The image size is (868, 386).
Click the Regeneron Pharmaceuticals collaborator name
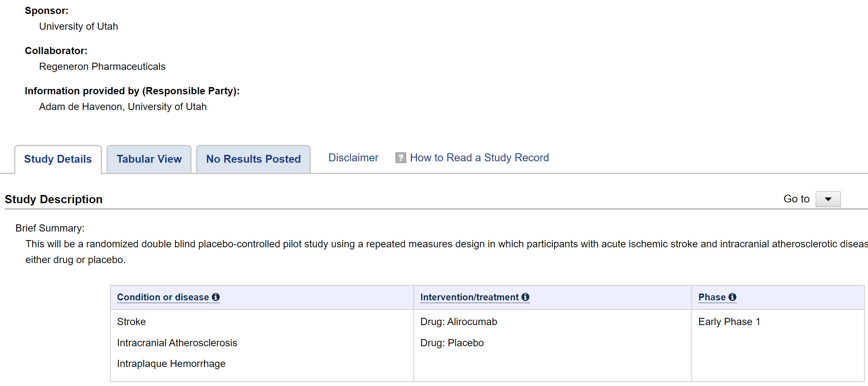pos(102,67)
